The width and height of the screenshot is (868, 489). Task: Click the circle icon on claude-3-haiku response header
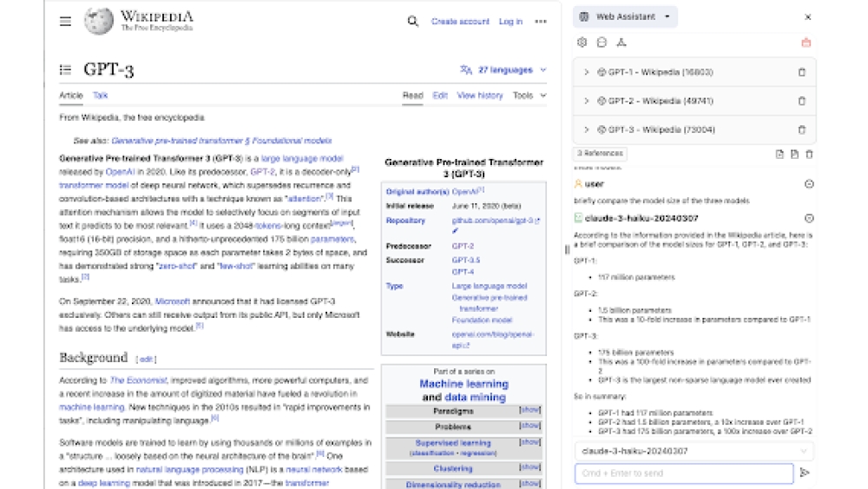[x=809, y=218]
